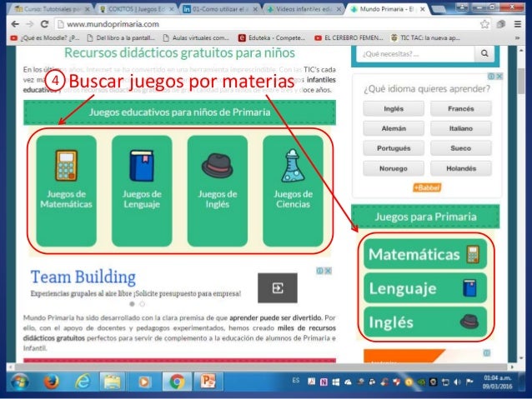The width and height of the screenshot is (532, 399).
Task: Click the Team Building ad headline
Action: click(x=83, y=277)
